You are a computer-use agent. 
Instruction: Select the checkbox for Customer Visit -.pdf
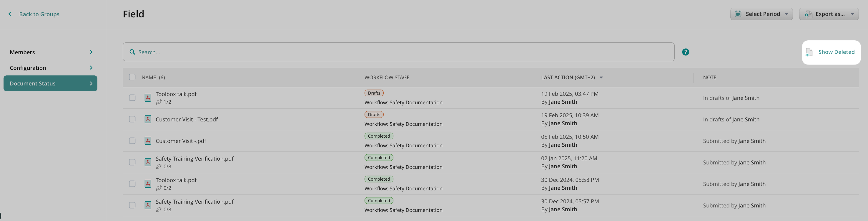(132, 141)
